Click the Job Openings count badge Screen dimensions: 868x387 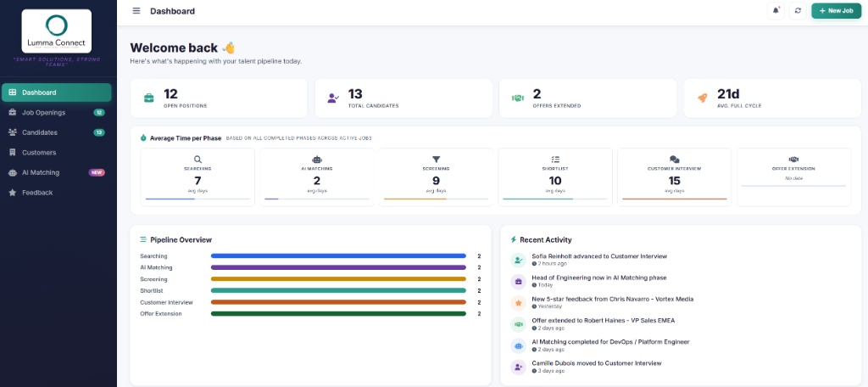[x=99, y=113]
